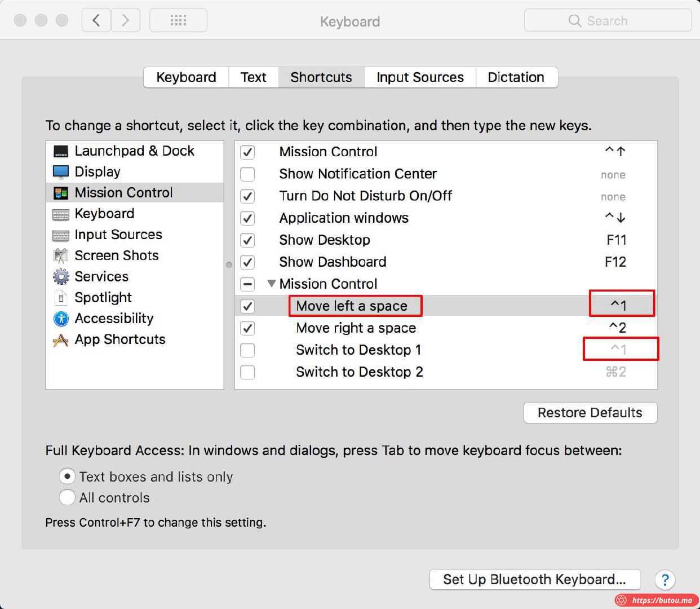Uncheck Turn Do Not Disturb On/Off

tap(247, 196)
